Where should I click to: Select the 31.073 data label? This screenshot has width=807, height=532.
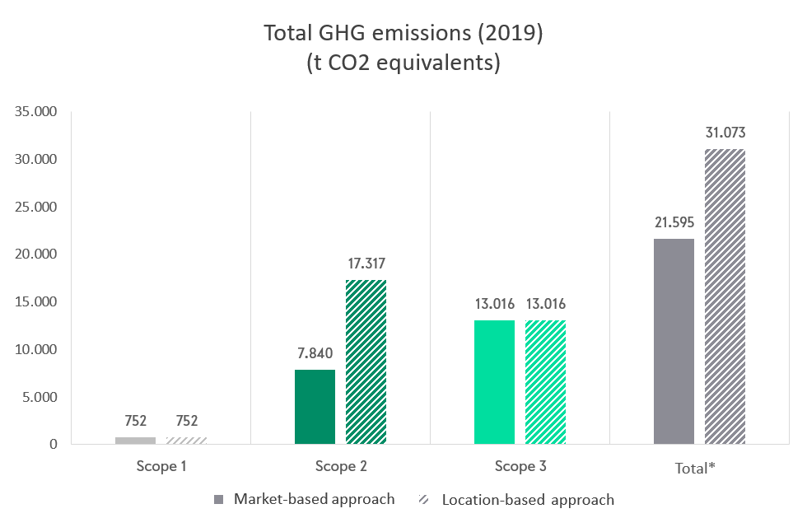[725, 133]
